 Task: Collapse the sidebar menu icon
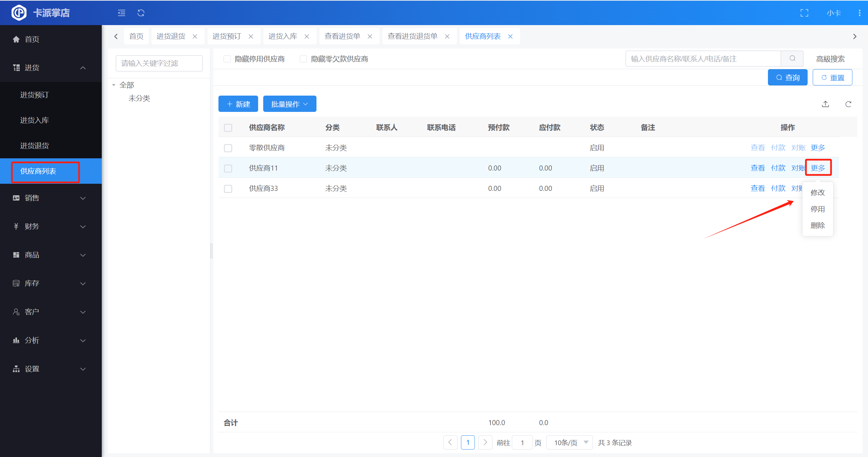pos(121,13)
